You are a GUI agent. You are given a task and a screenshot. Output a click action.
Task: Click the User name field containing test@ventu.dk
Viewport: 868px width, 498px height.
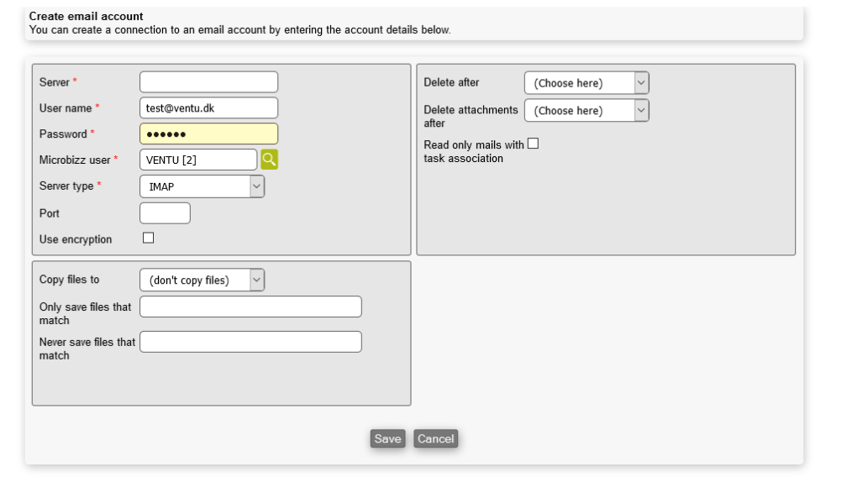click(208, 108)
